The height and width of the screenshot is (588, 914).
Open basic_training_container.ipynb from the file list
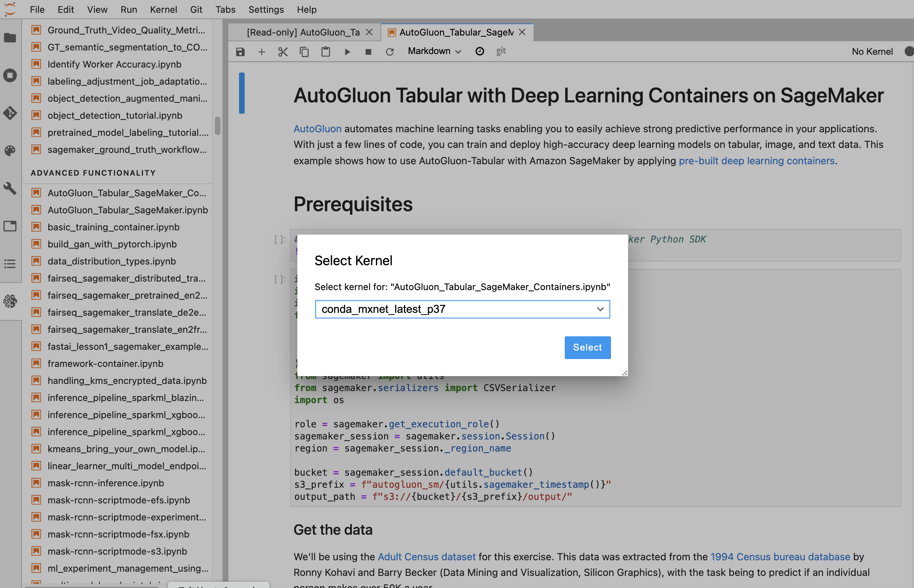click(x=113, y=227)
